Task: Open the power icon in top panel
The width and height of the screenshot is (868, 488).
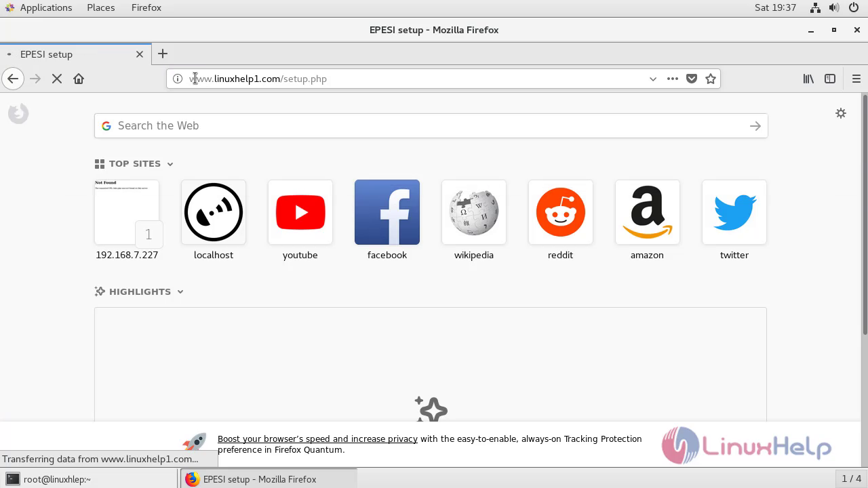Action: [853, 7]
